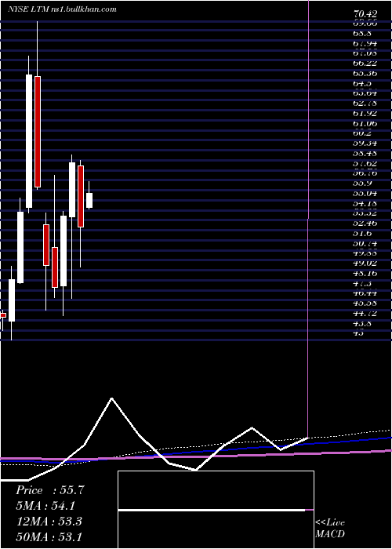Click the small rightmost white candlestick
392x549 pixels.
tap(89, 200)
